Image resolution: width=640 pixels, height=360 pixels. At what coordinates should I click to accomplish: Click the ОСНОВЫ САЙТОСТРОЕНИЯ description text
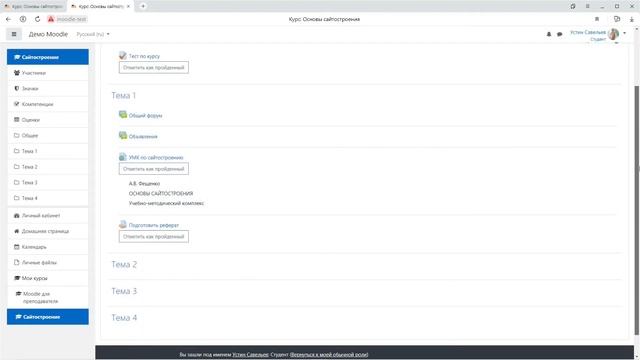coord(161,193)
